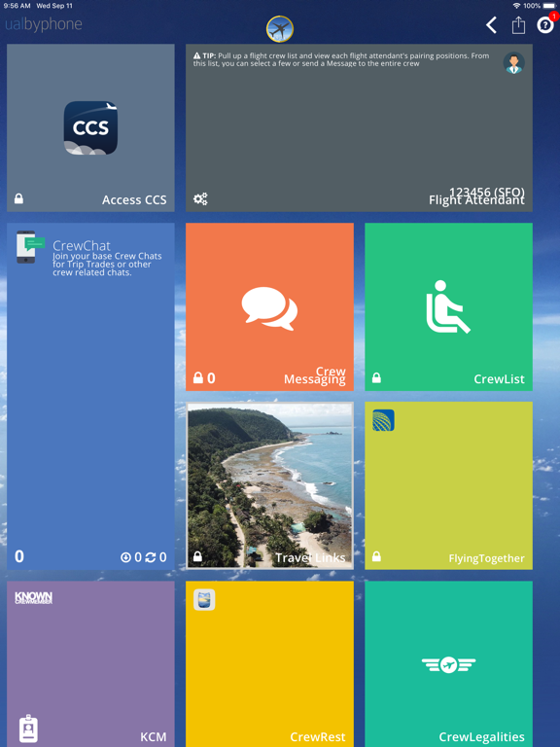Tap the KCM ID badge icon
The image size is (560, 747).
pos(28,728)
